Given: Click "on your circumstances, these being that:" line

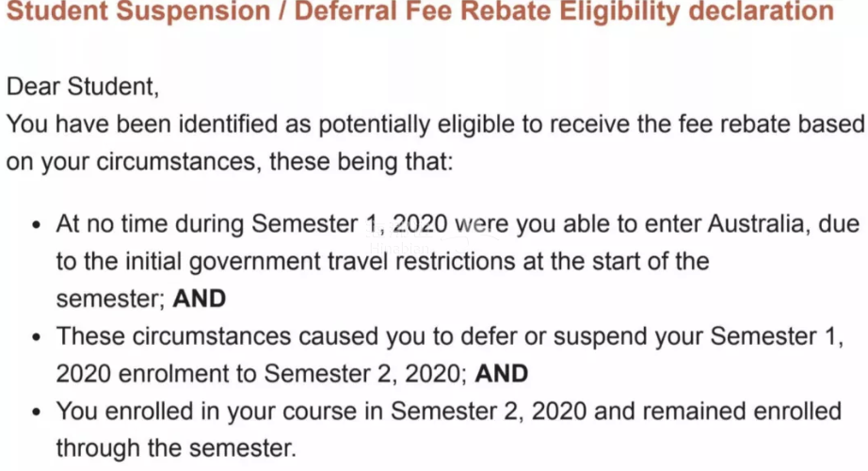Looking at the screenshot, I should coord(230,160).
